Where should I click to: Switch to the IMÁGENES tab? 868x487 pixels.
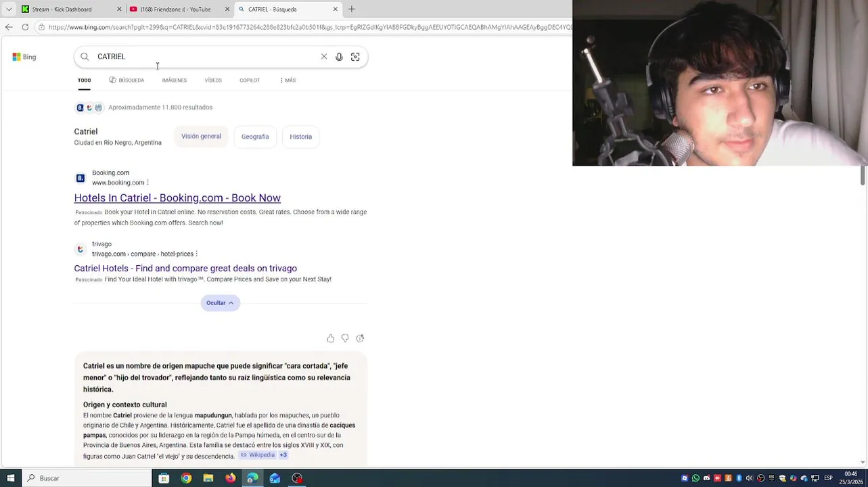click(x=174, y=80)
